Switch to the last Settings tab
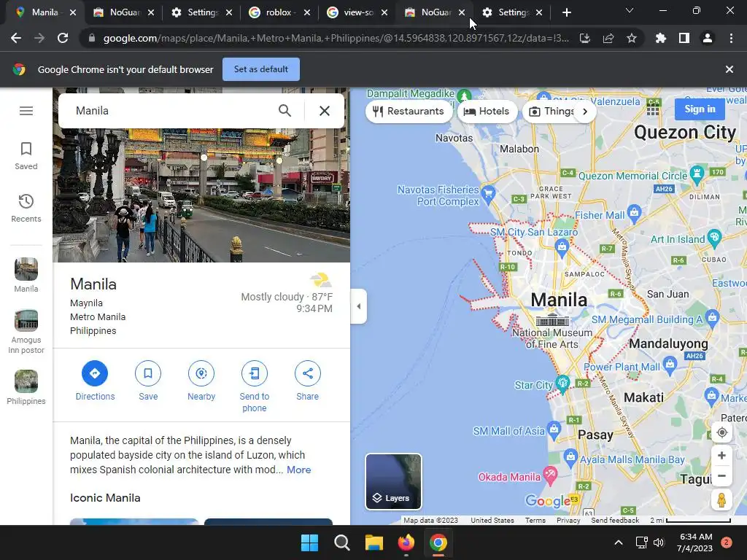 pyautogui.click(x=512, y=12)
